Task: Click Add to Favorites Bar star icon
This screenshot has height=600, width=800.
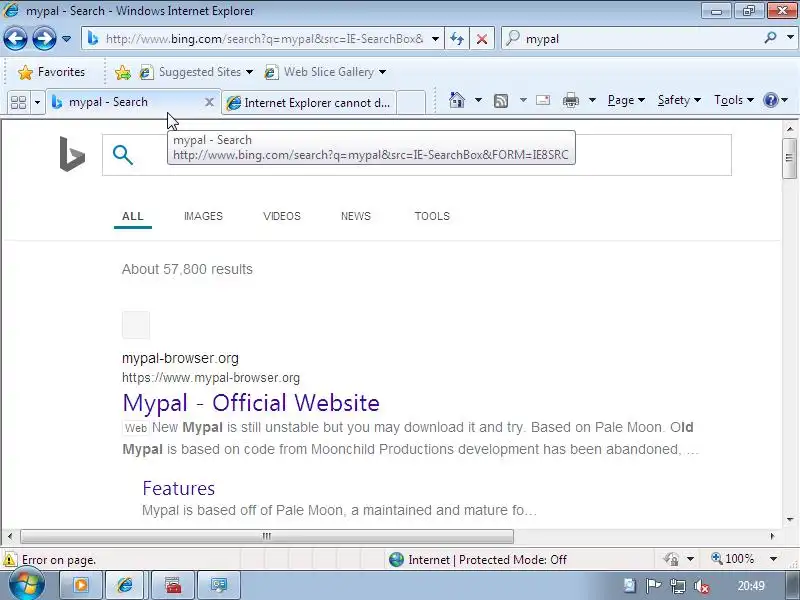Action: point(122,72)
